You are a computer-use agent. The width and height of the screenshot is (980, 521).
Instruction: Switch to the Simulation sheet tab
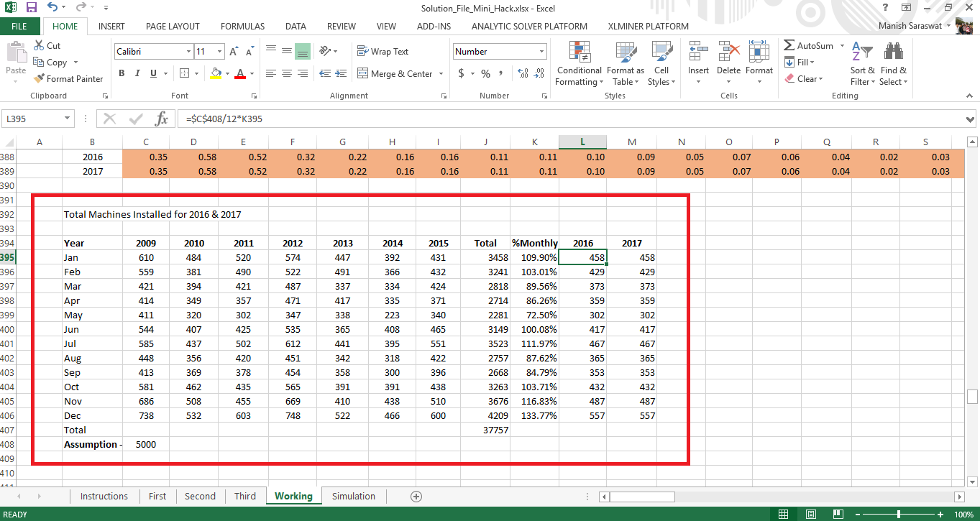point(353,496)
